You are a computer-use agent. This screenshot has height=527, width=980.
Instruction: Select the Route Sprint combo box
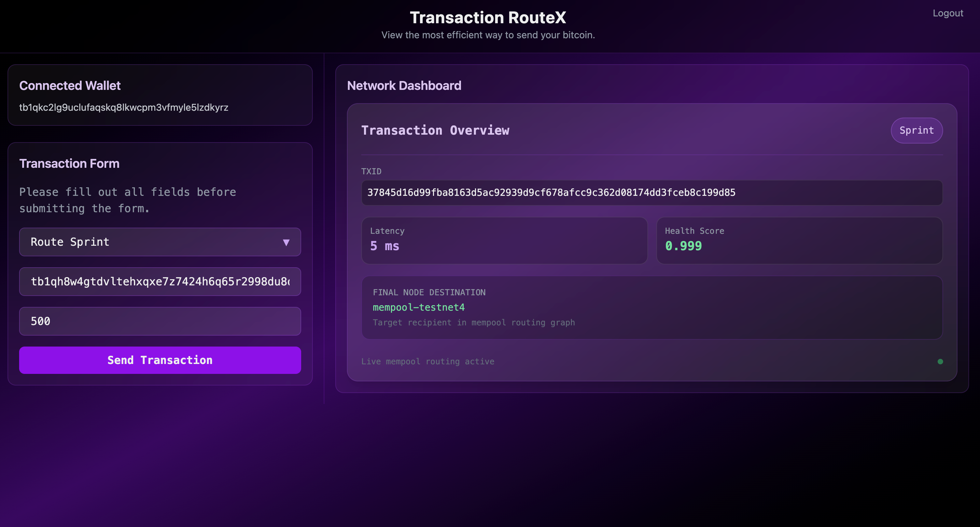152,242
